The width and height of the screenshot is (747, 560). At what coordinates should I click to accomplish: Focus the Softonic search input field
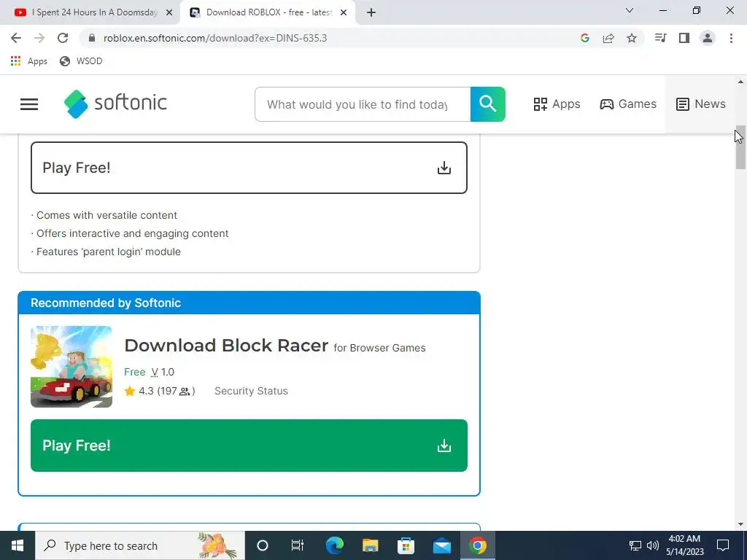[x=363, y=104]
